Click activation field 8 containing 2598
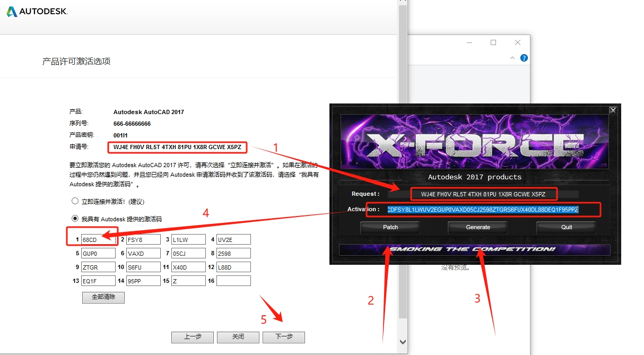Image resolution: width=644 pixels, height=355 pixels. [233, 253]
